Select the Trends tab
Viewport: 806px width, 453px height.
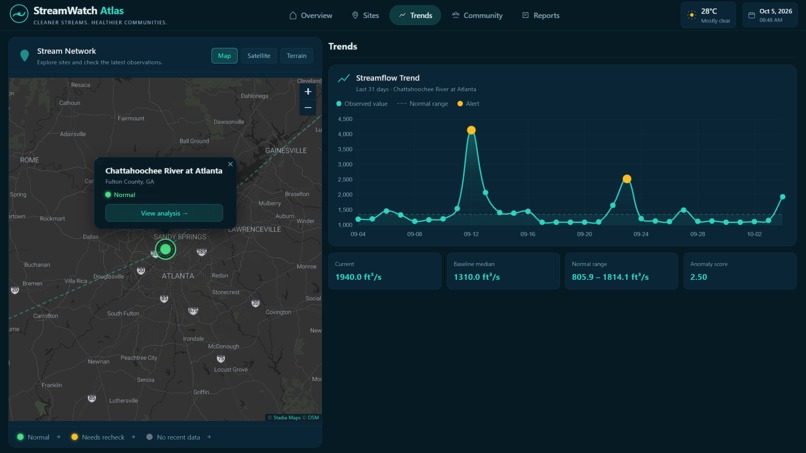point(415,15)
